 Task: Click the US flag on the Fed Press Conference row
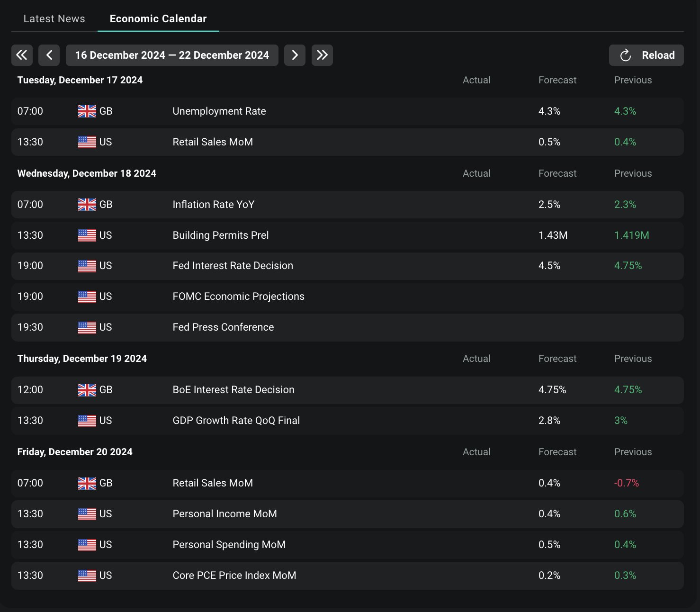(87, 327)
